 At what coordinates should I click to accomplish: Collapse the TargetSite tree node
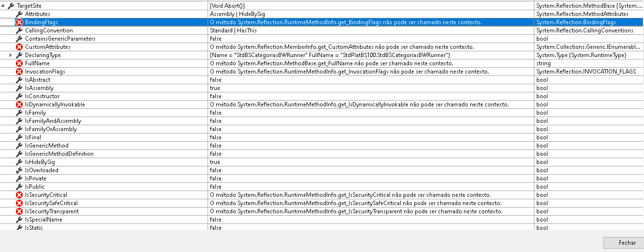point(3,6)
